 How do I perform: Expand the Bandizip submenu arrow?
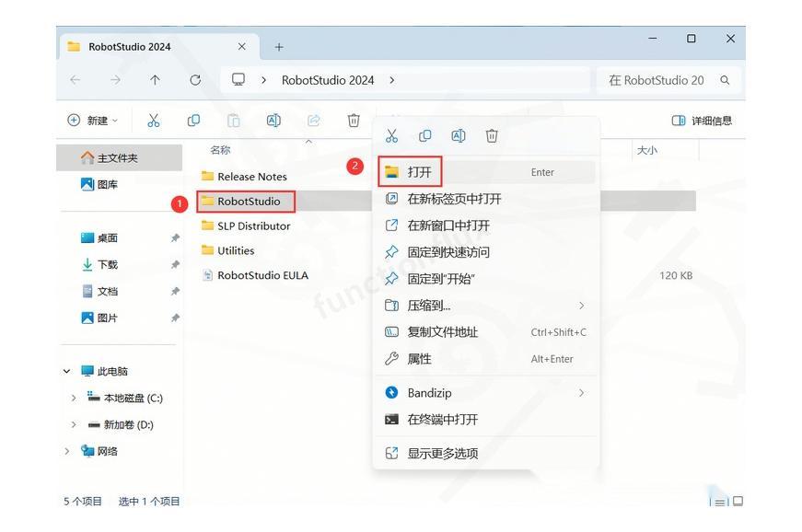(x=582, y=392)
